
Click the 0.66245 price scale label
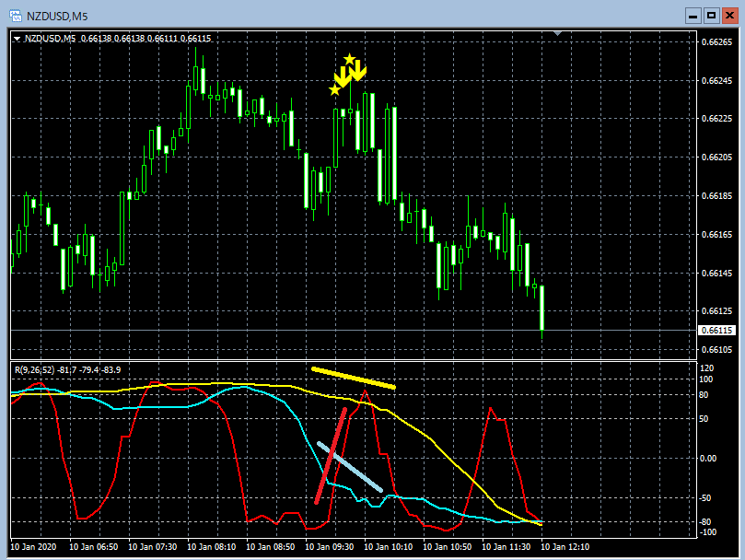(717, 81)
